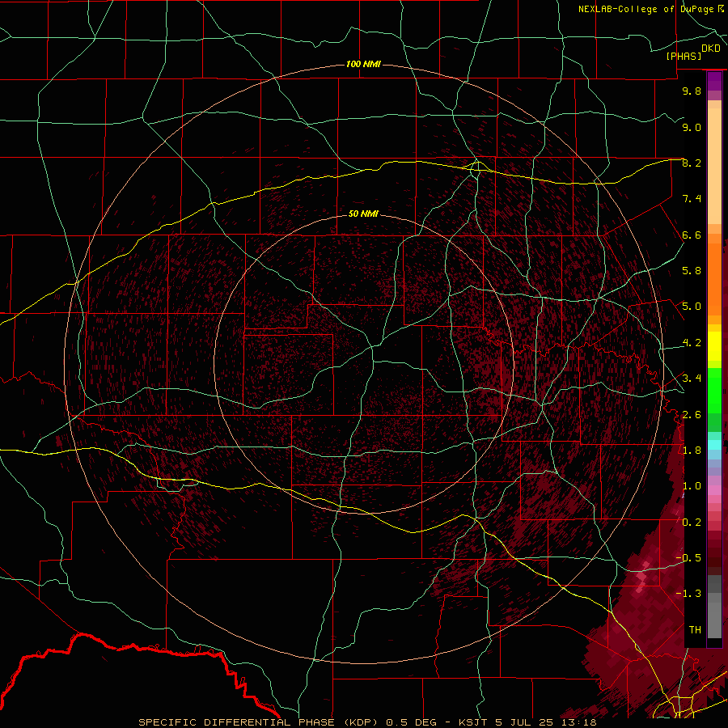Click the -0.5 value on the color scale

coord(688,558)
